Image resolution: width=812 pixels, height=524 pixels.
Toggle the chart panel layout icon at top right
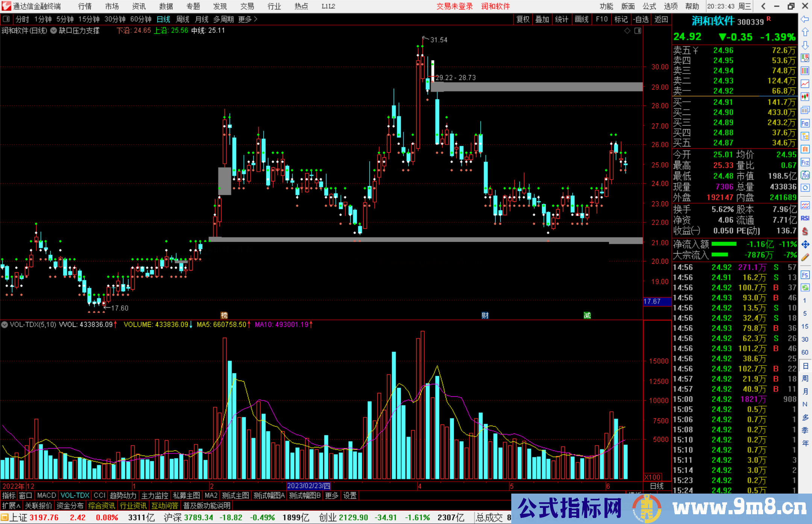(638, 31)
